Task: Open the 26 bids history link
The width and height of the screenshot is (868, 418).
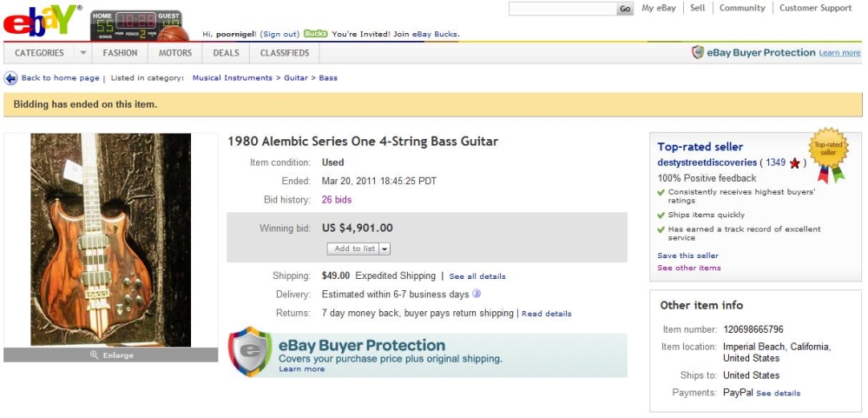Action: (x=337, y=200)
